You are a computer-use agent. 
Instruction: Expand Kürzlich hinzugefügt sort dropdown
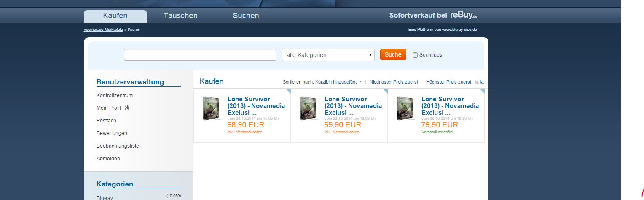(338, 82)
